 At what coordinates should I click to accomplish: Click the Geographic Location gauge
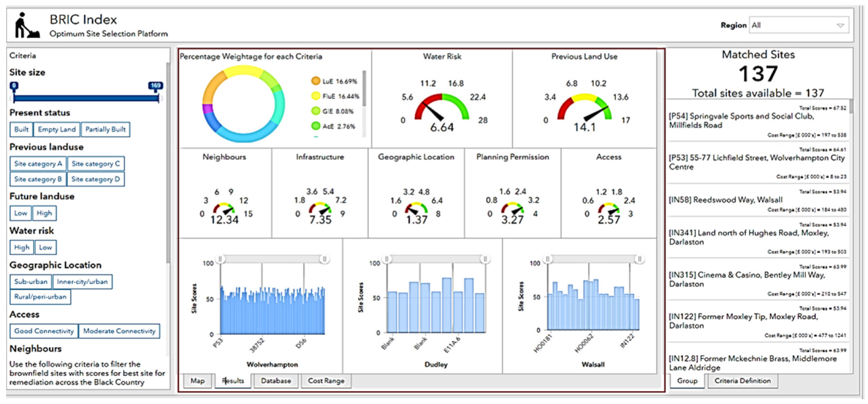coord(416,209)
